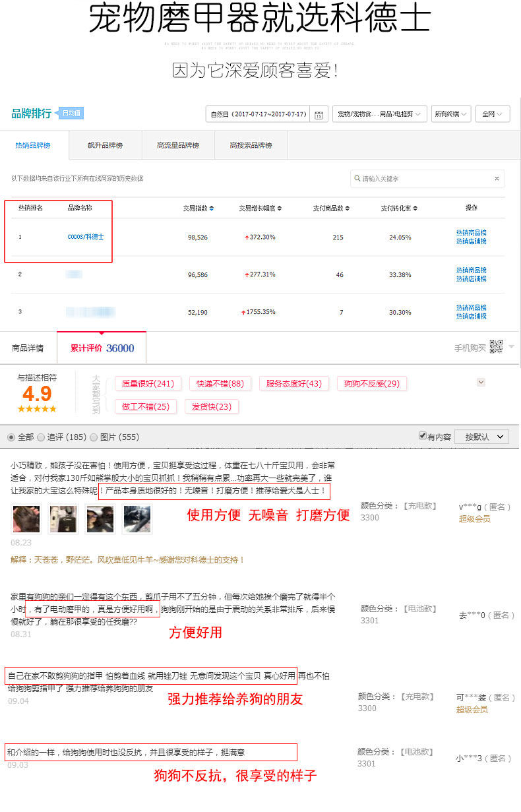Filter reviews by 做工不错(25) tag
The width and height of the screenshot is (521, 812).
(x=145, y=406)
